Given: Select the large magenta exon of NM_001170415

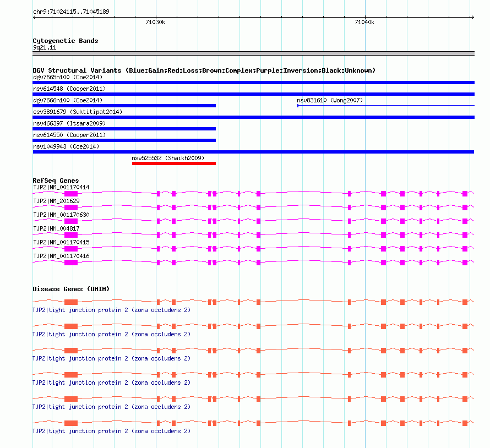Looking at the screenshot, I should click(71, 249).
